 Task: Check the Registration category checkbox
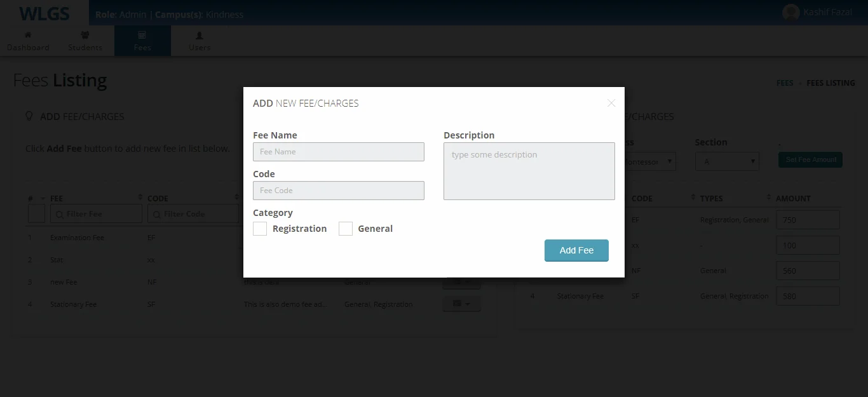(260, 229)
